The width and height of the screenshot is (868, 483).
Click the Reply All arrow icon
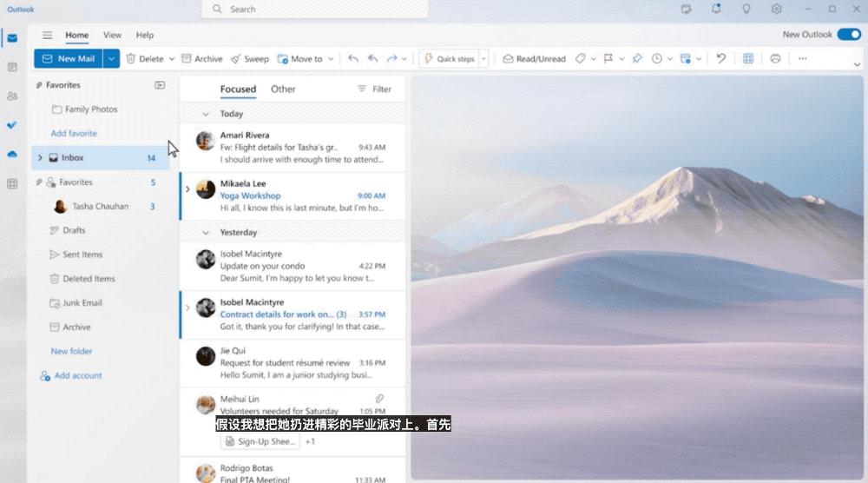pyautogui.click(x=372, y=59)
